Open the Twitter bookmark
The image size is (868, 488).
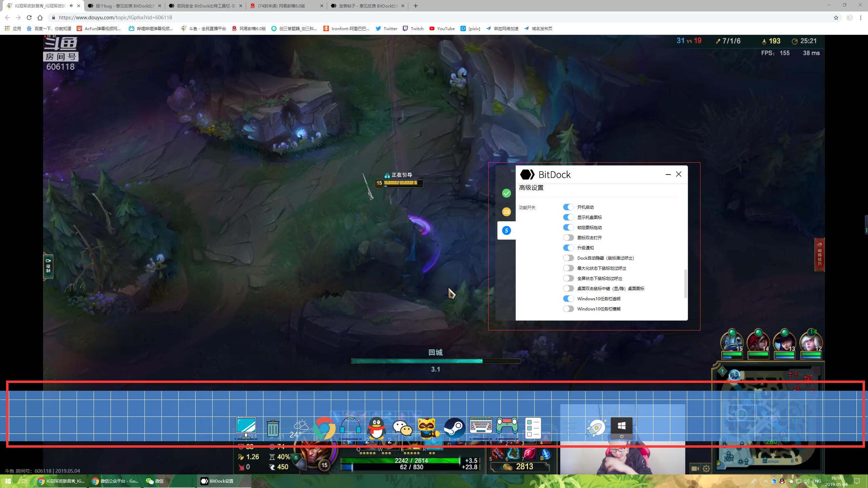pos(387,28)
